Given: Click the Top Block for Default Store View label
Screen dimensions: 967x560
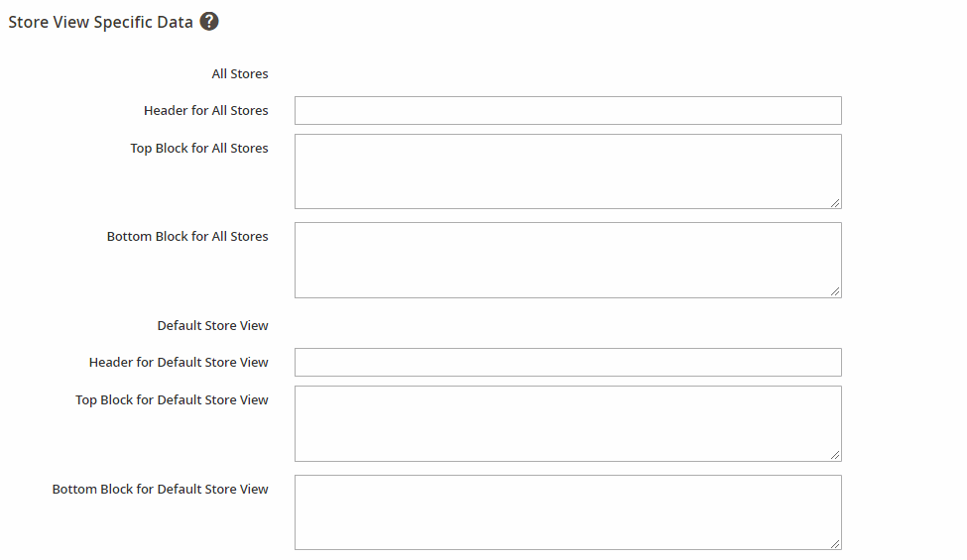Looking at the screenshot, I should 172,400.
